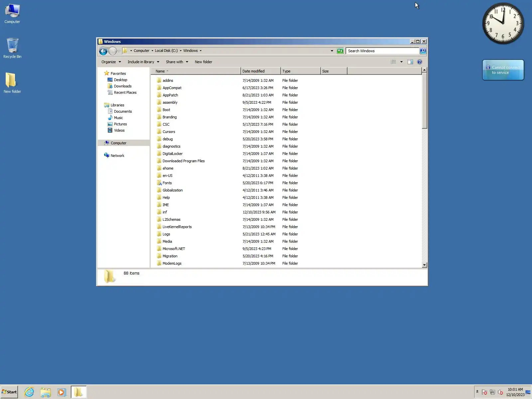The height and width of the screenshot is (399, 532).
Task: Click the scrollbar up arrow
Action: [x=424, y=70]
